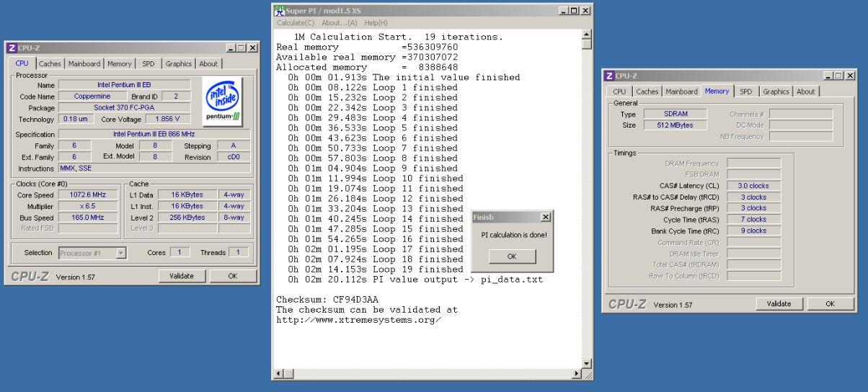Click the Cycle Time (tRAS) value 7 clocks
This screenshot has height=392, width=868.
[753, 219]
